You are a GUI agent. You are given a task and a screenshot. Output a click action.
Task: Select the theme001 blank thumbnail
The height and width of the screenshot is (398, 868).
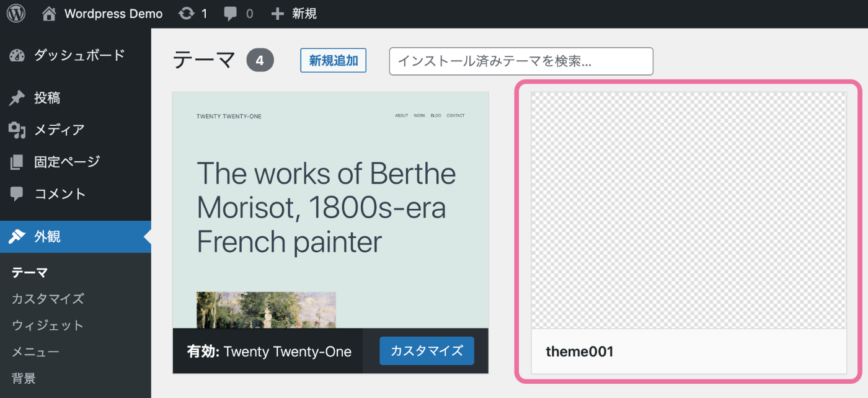tap(689, 211)
